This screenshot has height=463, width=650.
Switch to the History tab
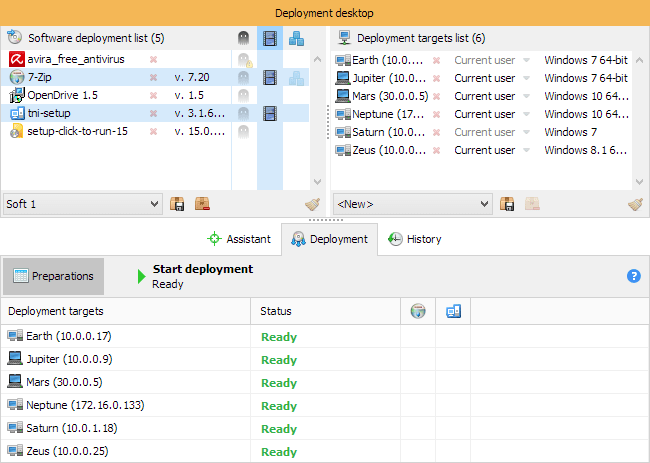click(x=415, y=239)
